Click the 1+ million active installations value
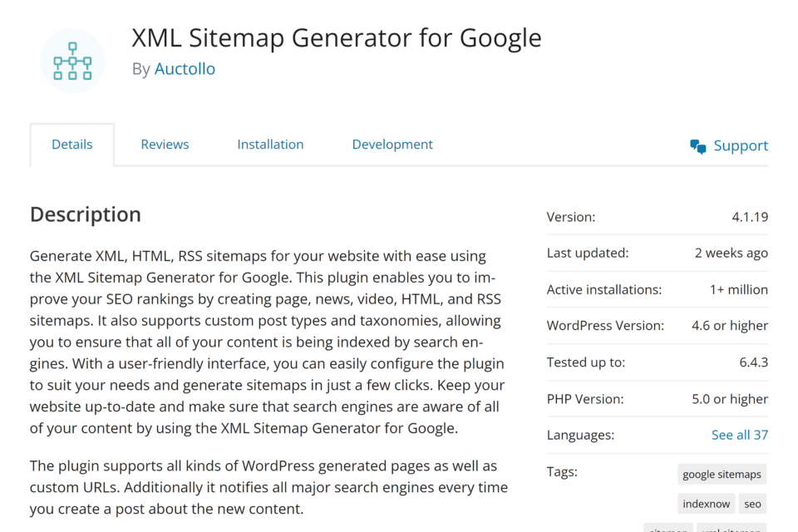 coord(738,289)
